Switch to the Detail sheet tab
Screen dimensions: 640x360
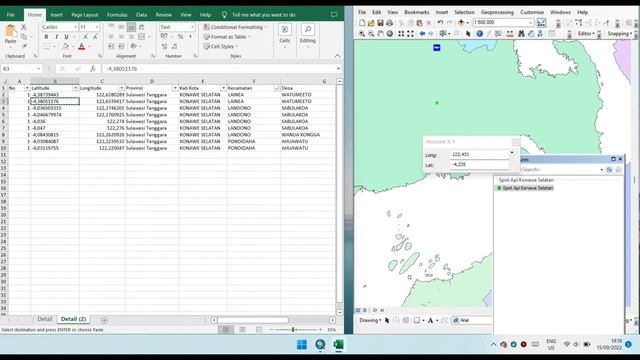point(45,319)
